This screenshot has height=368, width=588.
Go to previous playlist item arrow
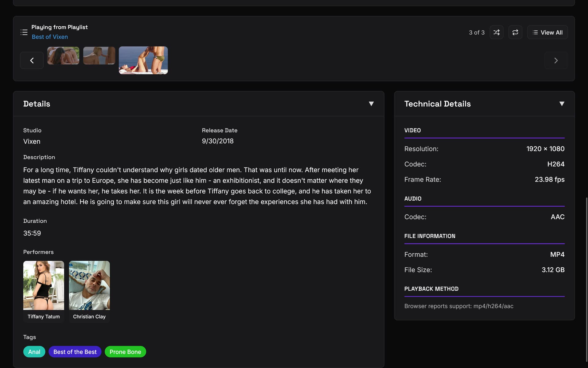tap(32, 60)
